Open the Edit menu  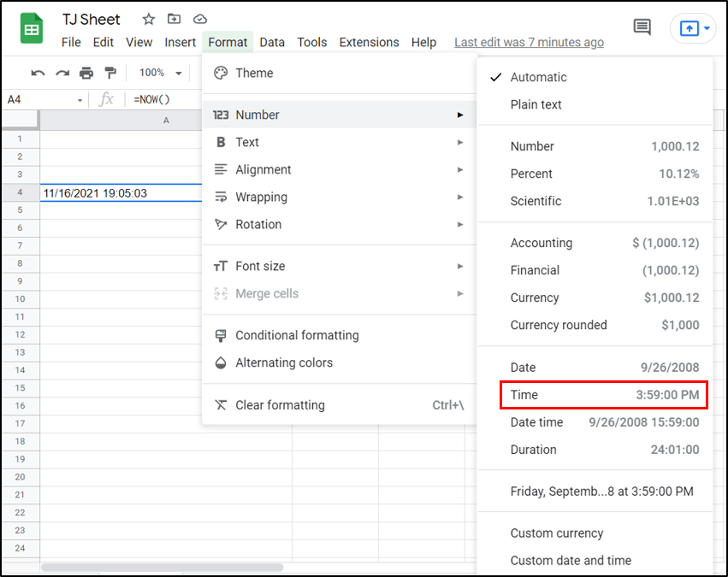[103, 42]
